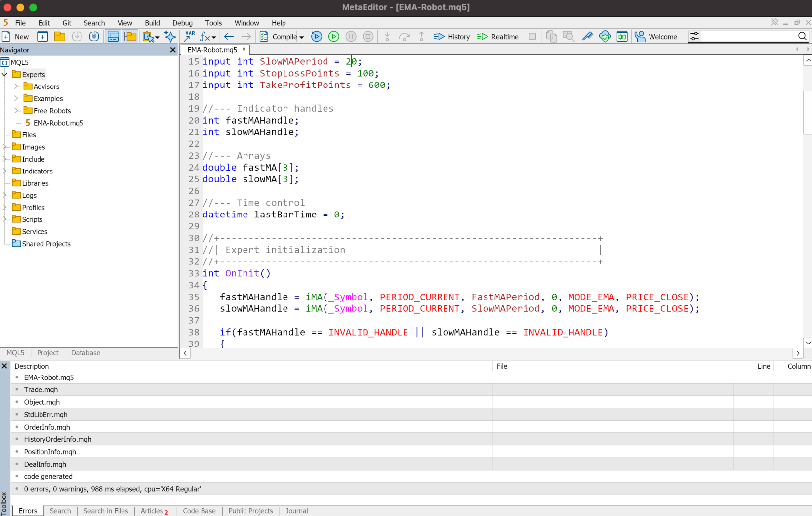Start debugging on history data (blue play)
This screenshot has width=812, height=516.
[317, 37]
